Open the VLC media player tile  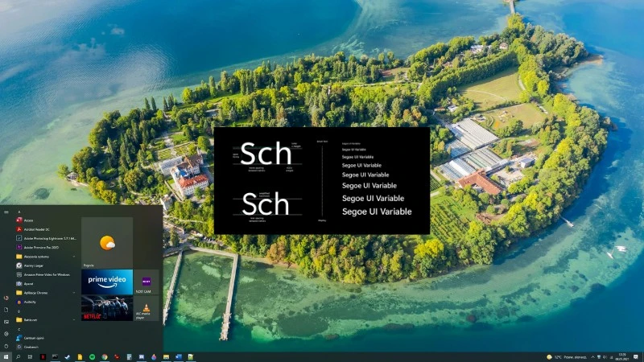coord(147,308)
